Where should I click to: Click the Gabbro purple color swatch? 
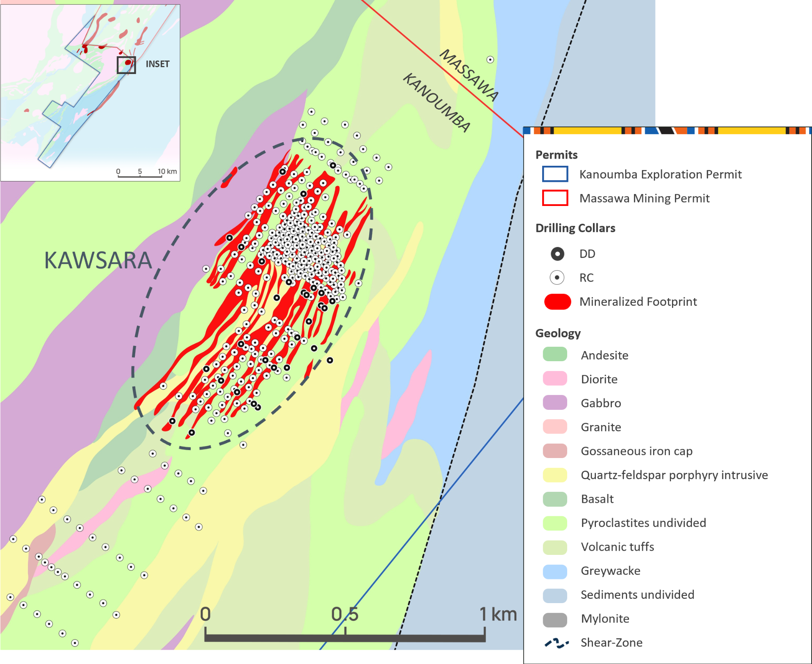coord(555,403)
